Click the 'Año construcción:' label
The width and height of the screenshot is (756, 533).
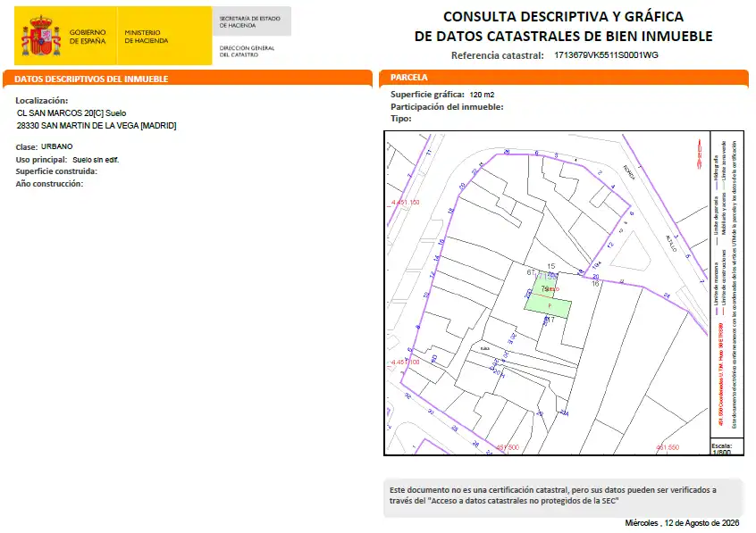point(49,184)
